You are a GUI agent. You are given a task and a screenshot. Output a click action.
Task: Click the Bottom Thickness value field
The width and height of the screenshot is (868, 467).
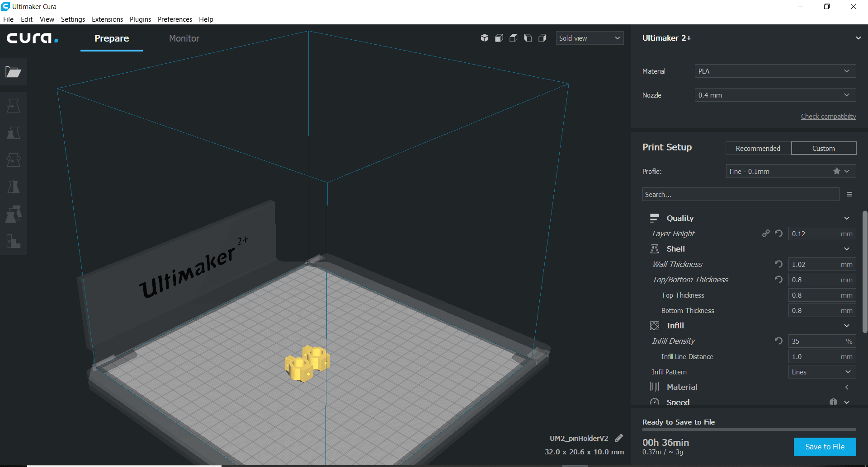[x=822, y=310]
